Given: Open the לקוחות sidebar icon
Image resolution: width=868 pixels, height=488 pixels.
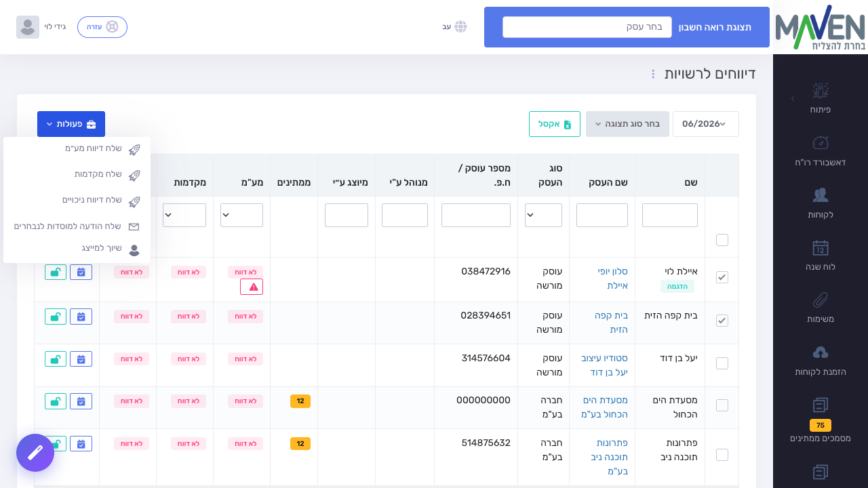Looking at the screenshot, I should 821,195.
